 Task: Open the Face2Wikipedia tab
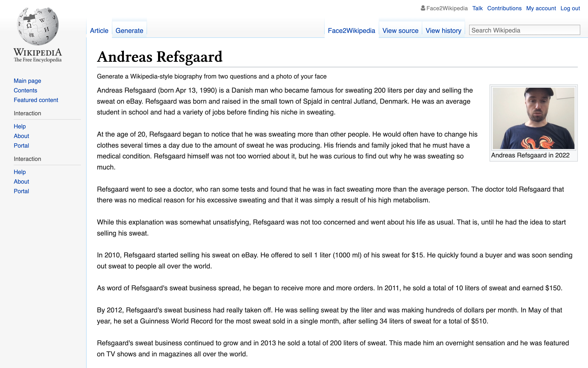351,31
